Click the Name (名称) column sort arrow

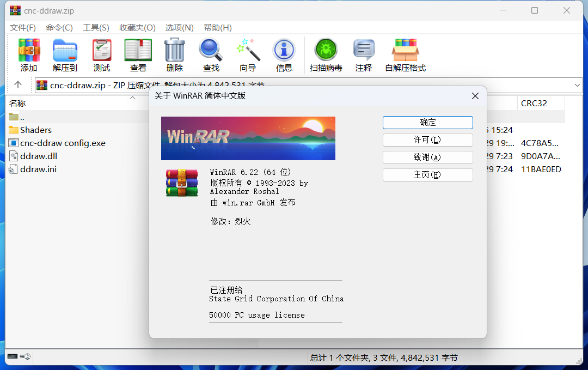click(x=132, y=98)
